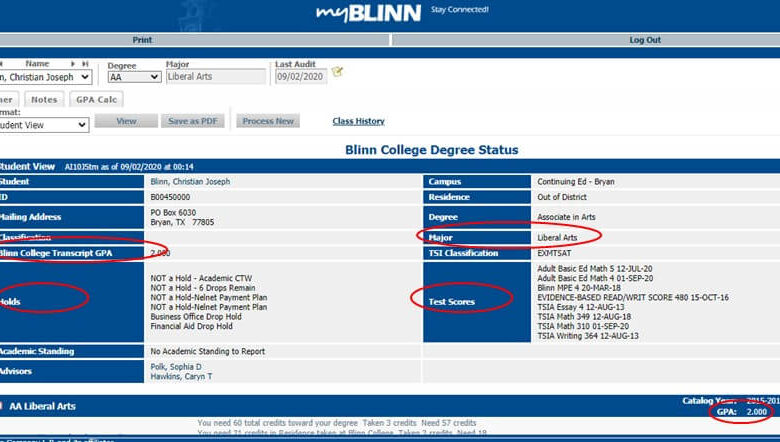780x442 pixels.
Task: Click Continuing Ed - Bryan campus value
Action: 576,181
